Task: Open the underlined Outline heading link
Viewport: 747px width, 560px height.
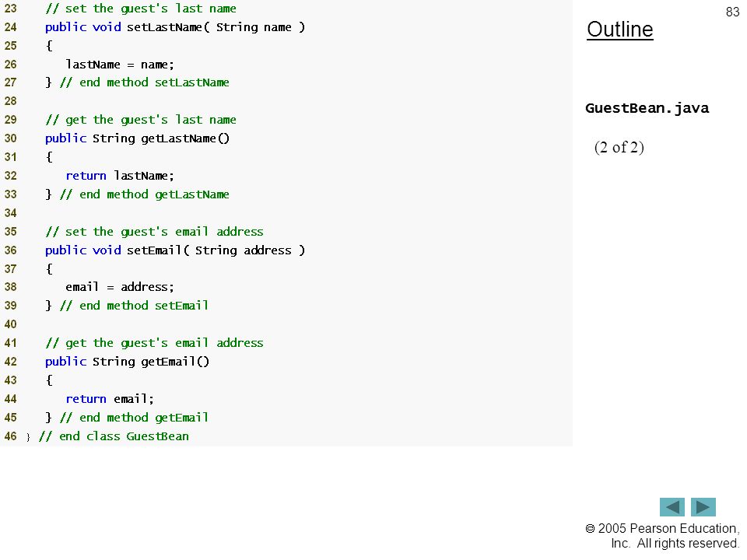Action: pyautogui.click(x=620, y=30)
